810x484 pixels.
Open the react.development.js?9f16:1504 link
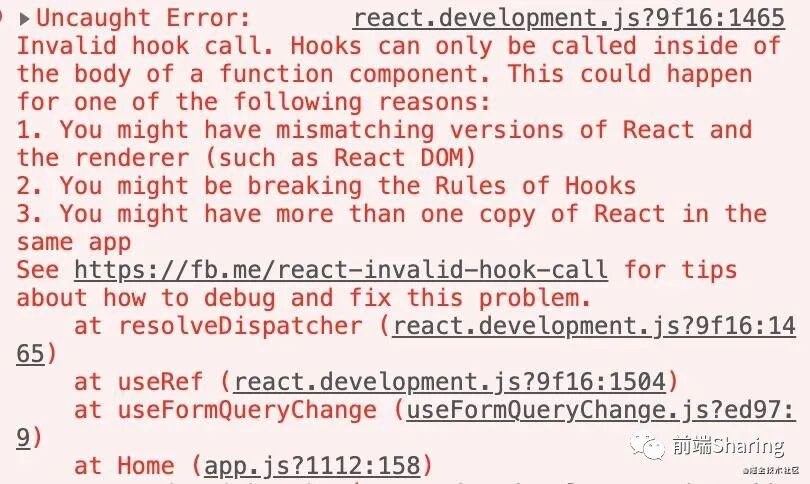[450, 382]
